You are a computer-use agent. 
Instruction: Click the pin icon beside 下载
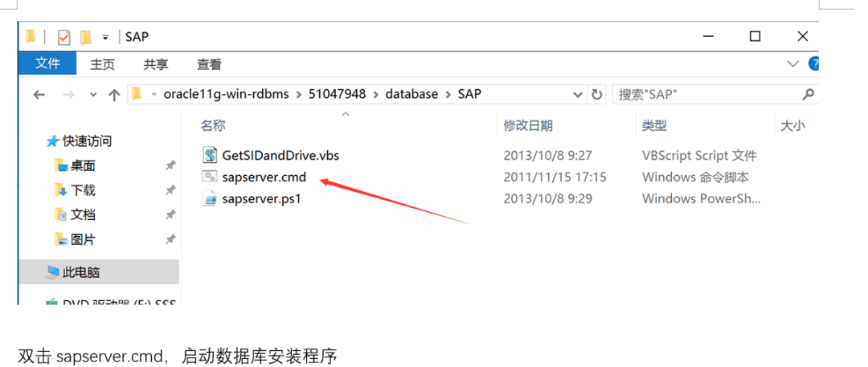(x=170, y=190)
